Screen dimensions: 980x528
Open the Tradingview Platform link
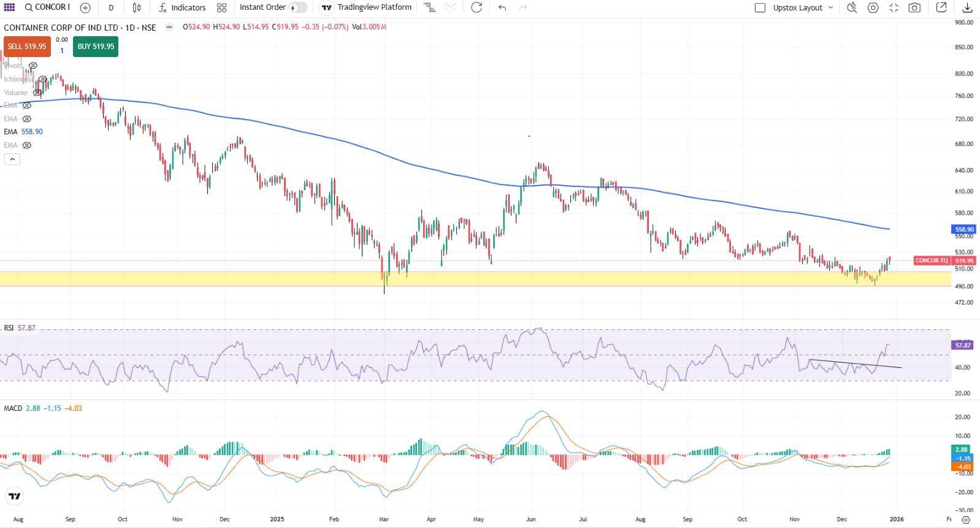[x=367, y=7]
